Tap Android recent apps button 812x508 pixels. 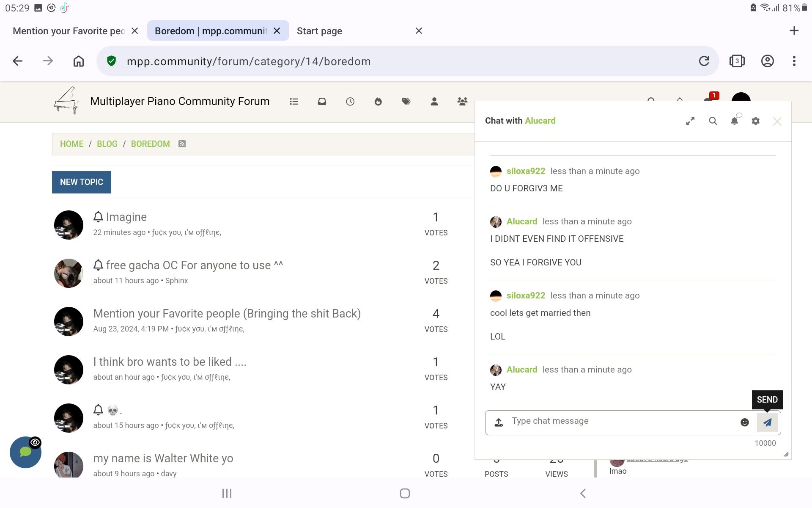click(227, 493)
